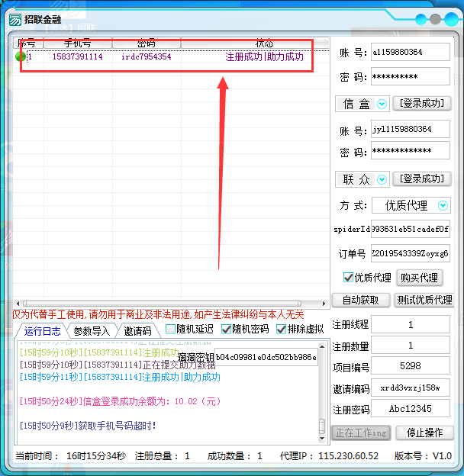
Task: Switch to the 运行日志 tab
Action: coord(42,331)
